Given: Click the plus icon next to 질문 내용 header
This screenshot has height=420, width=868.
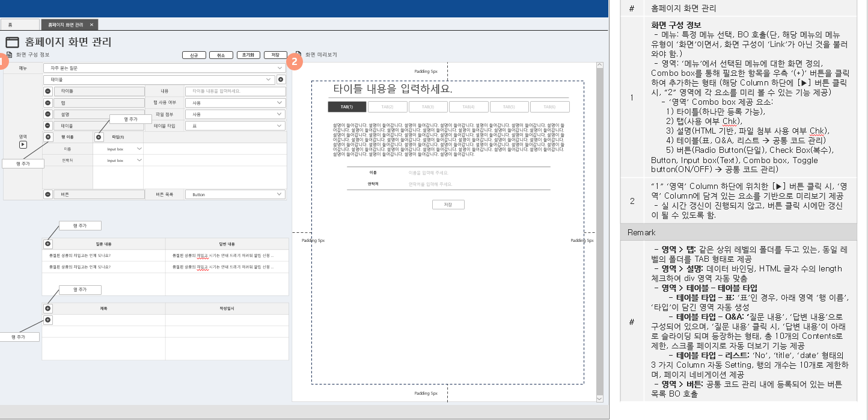Looking at the screenshot, I should (48, 244).
